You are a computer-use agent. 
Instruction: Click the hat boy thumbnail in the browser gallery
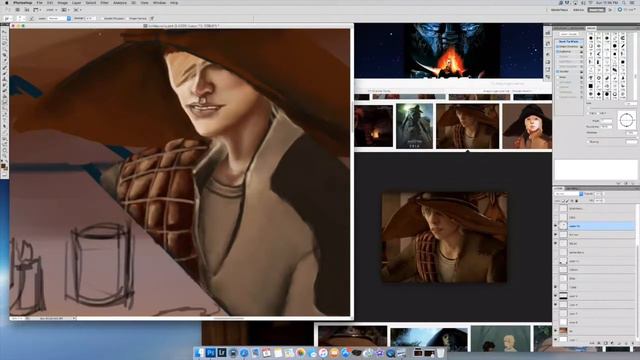467,126
